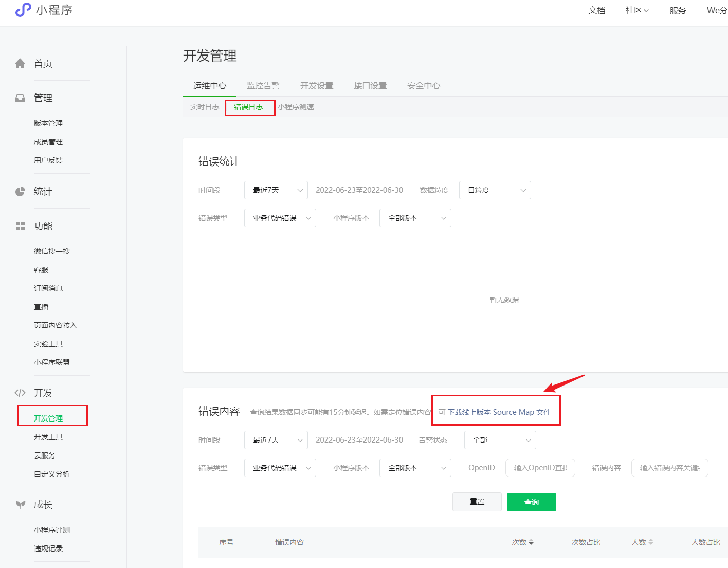Click the 开发 code brackets icon

click(x=20, y=393)
